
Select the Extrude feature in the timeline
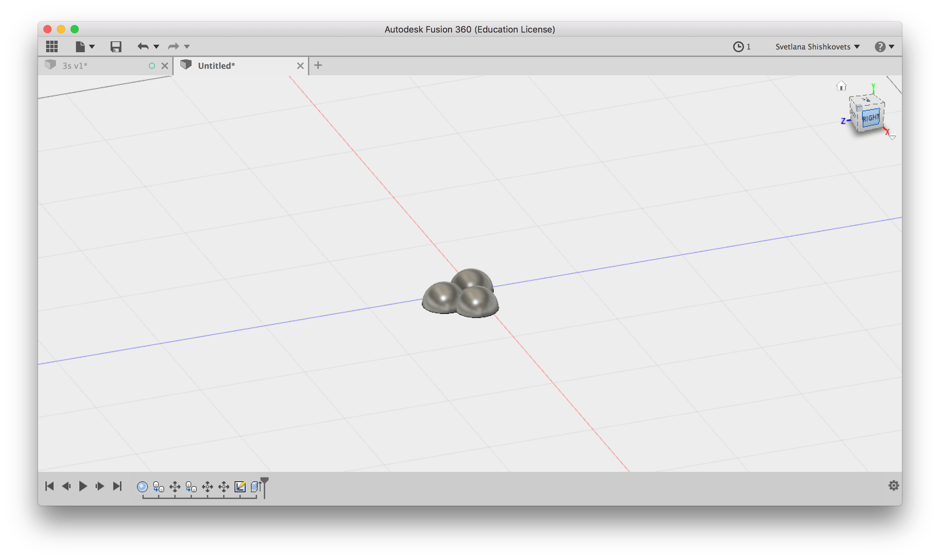[256, 487]
